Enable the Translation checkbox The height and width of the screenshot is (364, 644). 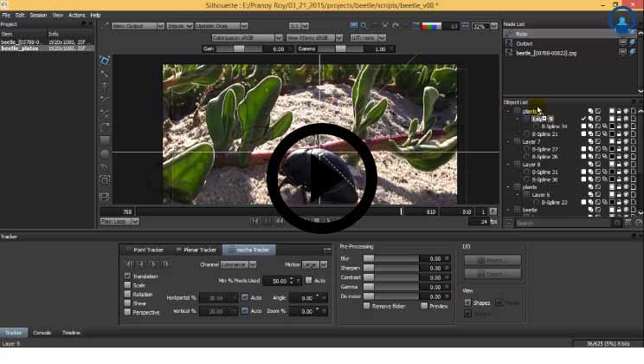coord(127,276)
